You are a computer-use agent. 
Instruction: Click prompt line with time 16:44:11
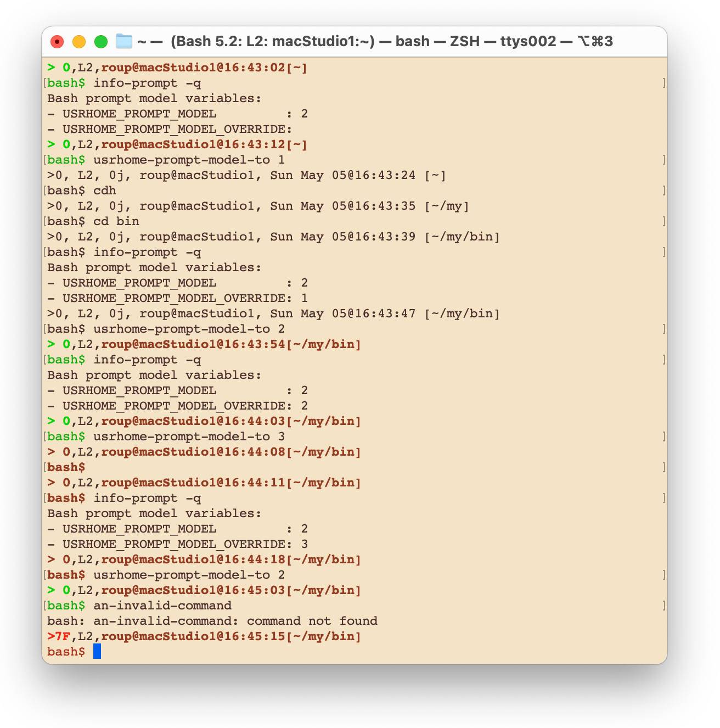(204, 483)
